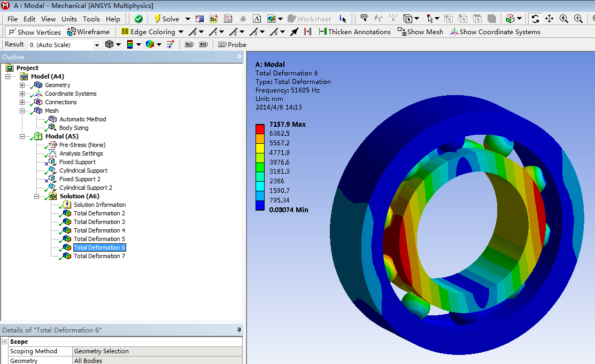Toggle Wireframe display mode
This screenshot has width=595, height=364.
coord(88,32)
